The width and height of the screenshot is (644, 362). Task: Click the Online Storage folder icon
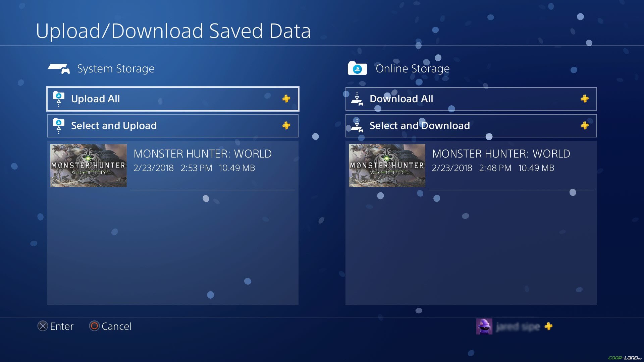[x=357, y=68]
